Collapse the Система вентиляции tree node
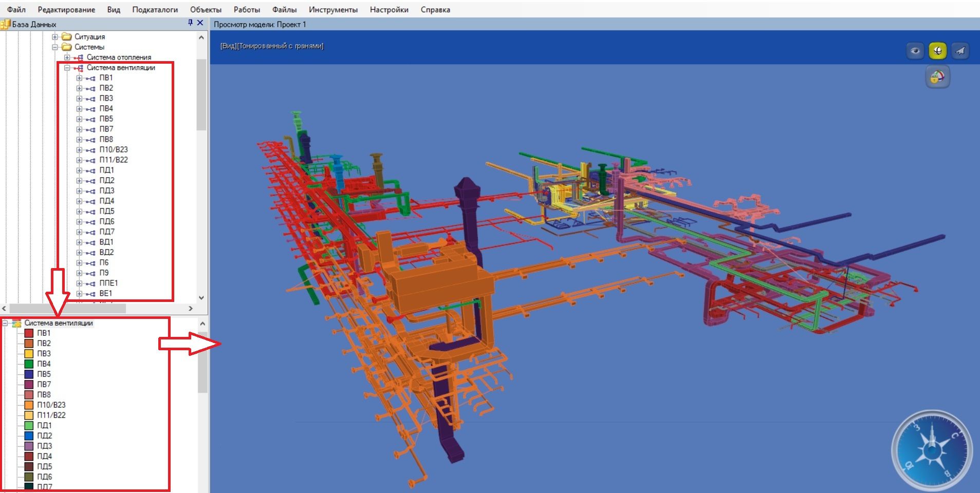Screen dimensions: 980x493 click(67, 68)
